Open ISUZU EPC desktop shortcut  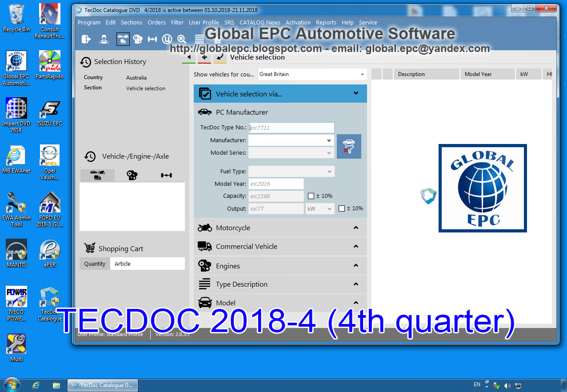coord(50,112)
